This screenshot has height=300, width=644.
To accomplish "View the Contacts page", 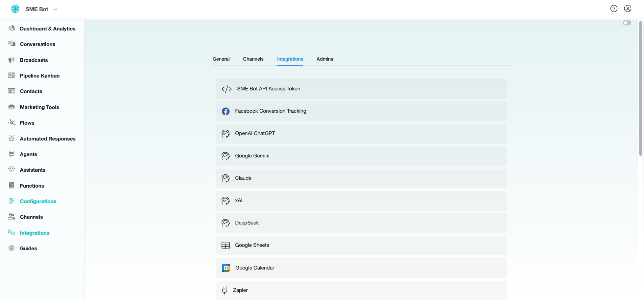I will [x=31, y=91].
